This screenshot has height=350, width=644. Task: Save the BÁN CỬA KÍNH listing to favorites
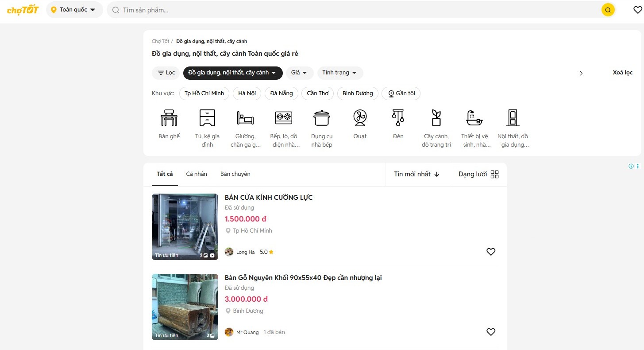(490, 252)
